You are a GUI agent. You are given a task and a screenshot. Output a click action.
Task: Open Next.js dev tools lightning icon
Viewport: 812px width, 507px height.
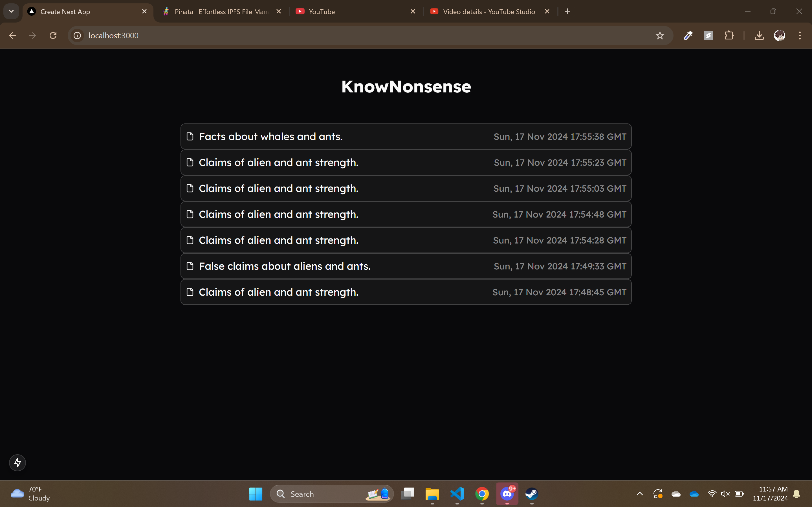pos(17,463)
